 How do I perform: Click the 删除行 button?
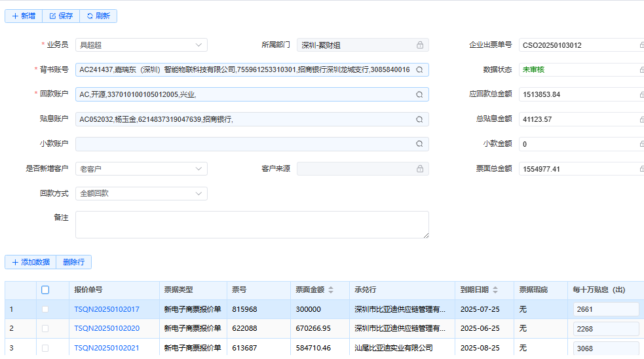pos(74,262)
